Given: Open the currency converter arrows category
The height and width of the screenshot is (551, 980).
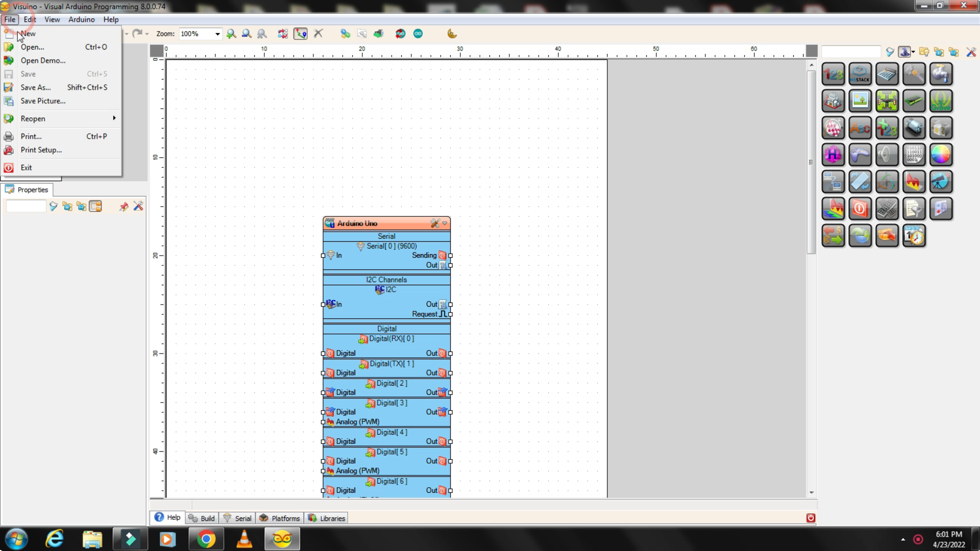Looking at the screenshot, I should pos(833,236).
